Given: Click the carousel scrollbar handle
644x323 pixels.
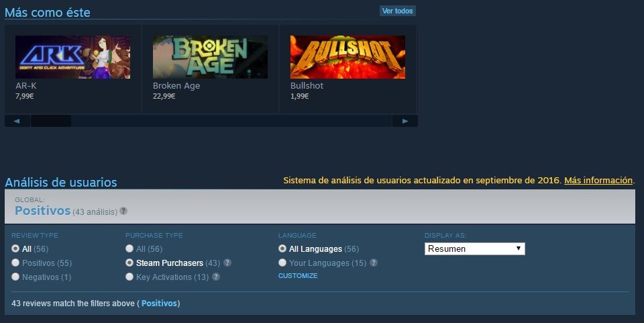Looking at the screenshot, I should [51, 121].
